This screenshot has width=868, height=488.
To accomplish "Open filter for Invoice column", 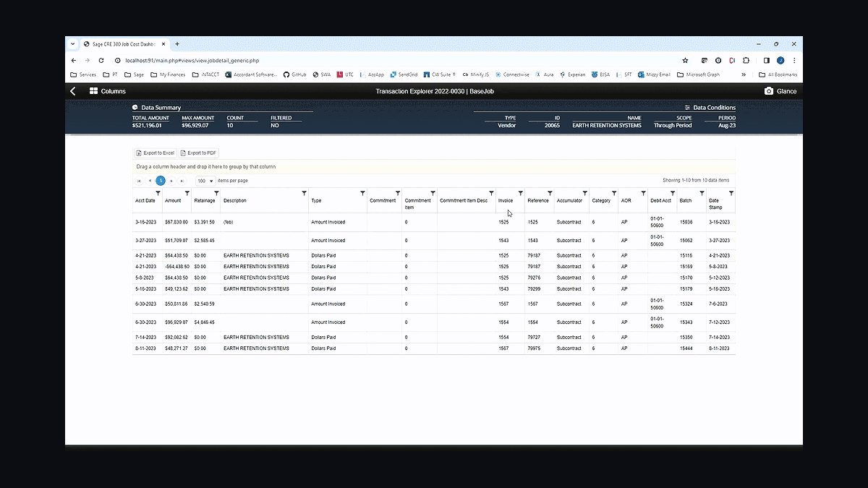I will tap(521, 193).
